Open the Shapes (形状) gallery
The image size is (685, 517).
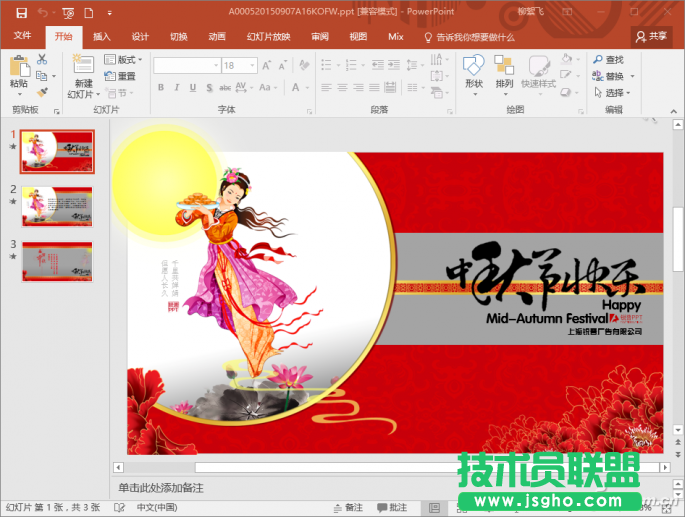(473, 67)
